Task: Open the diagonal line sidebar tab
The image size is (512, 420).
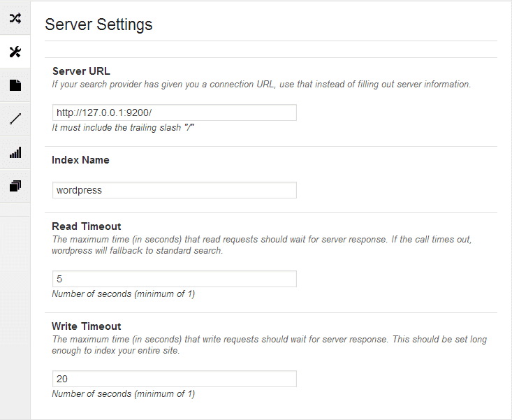Action: (15, 119)
